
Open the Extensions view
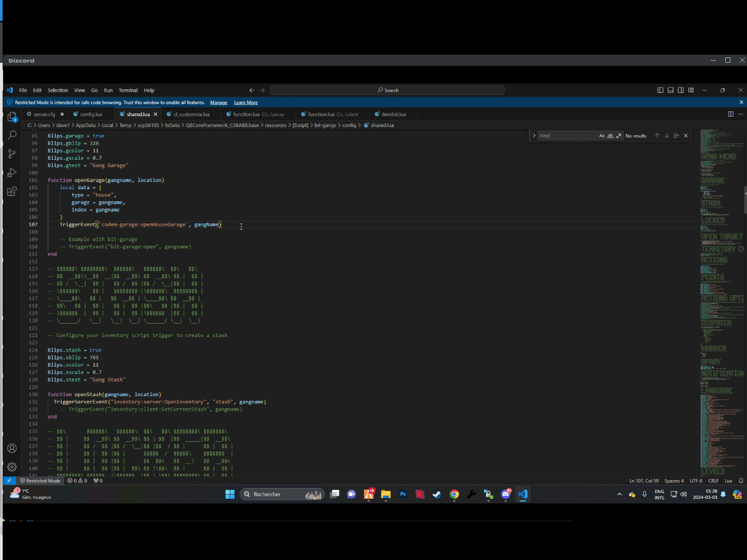click(12, 192)
